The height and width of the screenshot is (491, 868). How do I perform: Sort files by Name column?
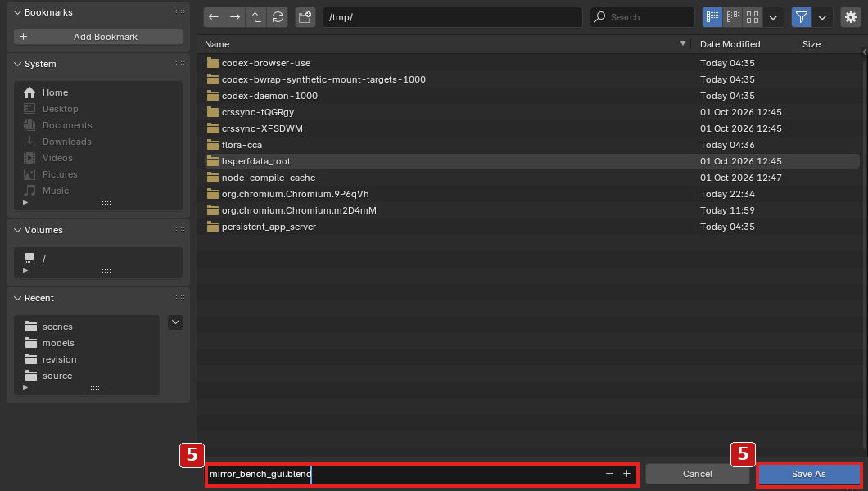445,44
